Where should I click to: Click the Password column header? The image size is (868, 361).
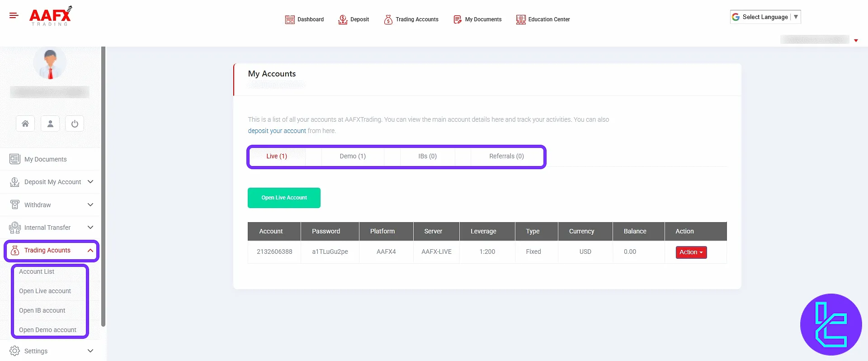click(330, 231)
